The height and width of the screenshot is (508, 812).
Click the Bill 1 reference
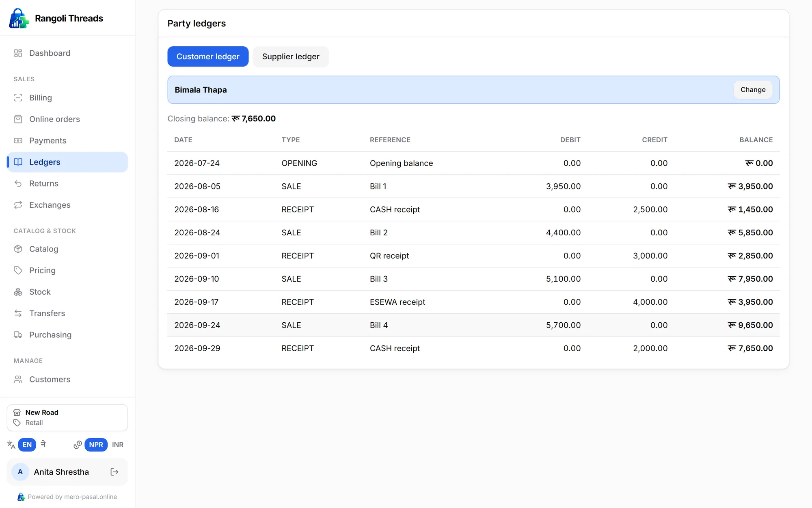click(x=378, y=186)
